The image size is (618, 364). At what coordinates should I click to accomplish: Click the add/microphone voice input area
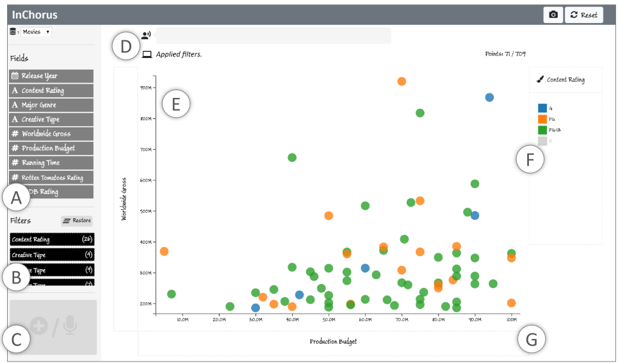(53, 327)
